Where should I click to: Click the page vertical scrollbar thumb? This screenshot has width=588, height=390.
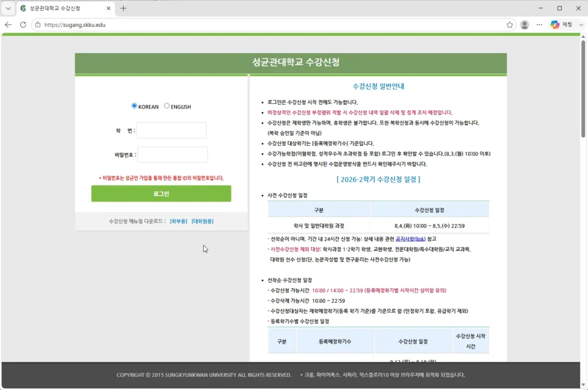pyautogui.click(x=583, y=88)
